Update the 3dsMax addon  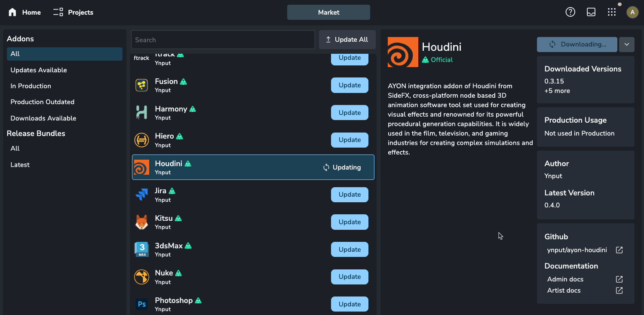pyautogui.click(x=350, y=250)
